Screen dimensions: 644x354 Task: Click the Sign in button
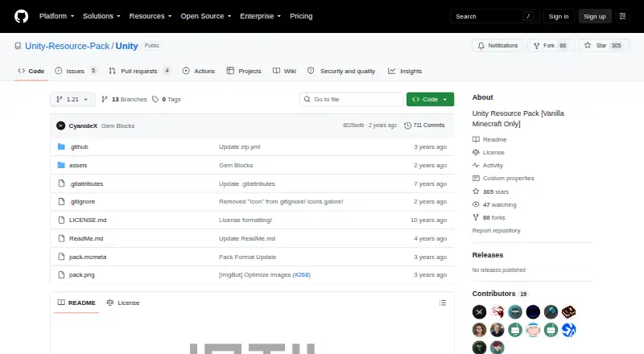tap(559, 16)
